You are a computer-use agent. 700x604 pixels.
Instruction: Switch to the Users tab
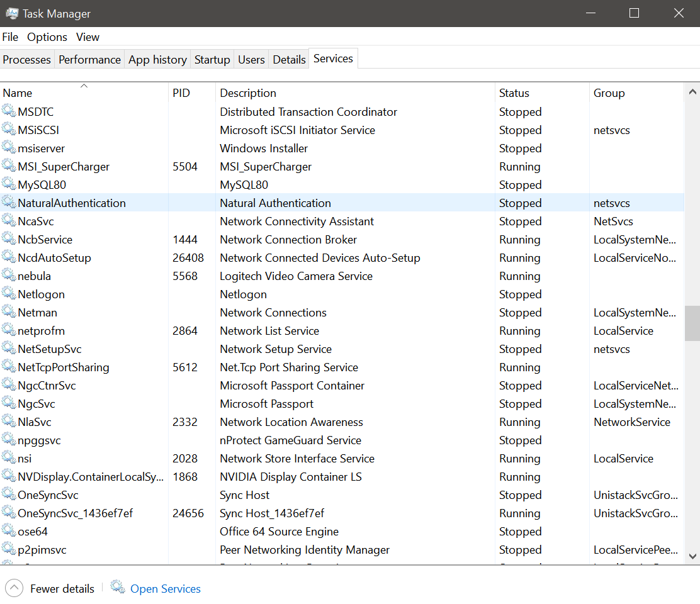(x=251, y=59)
